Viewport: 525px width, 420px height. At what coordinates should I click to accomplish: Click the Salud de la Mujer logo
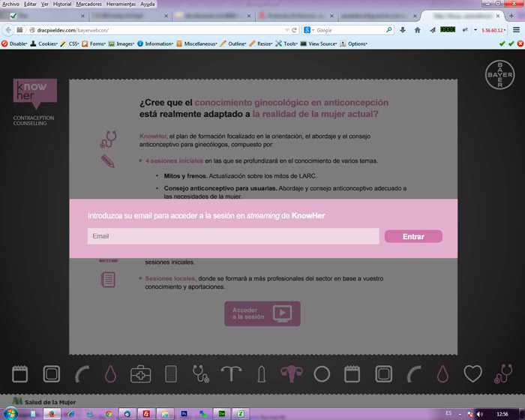43,401
